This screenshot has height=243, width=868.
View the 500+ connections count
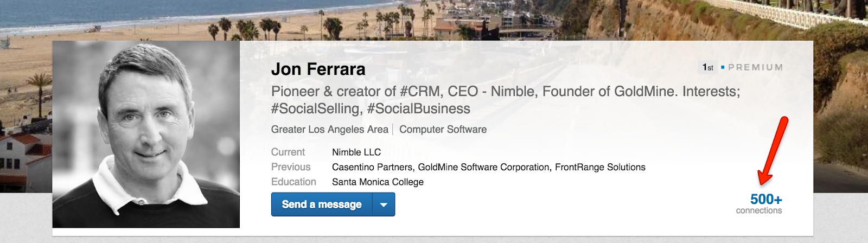pyautogui.click(x=765, y=200)
